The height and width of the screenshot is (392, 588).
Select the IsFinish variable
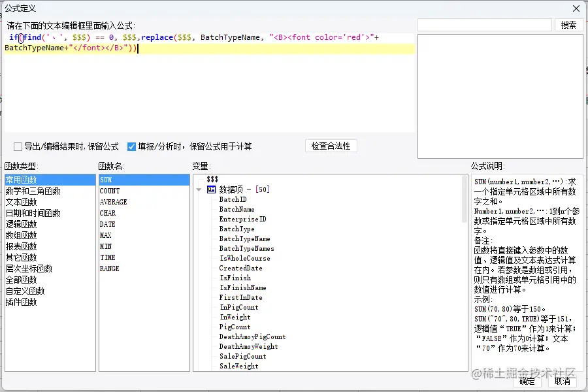(235, 278)
